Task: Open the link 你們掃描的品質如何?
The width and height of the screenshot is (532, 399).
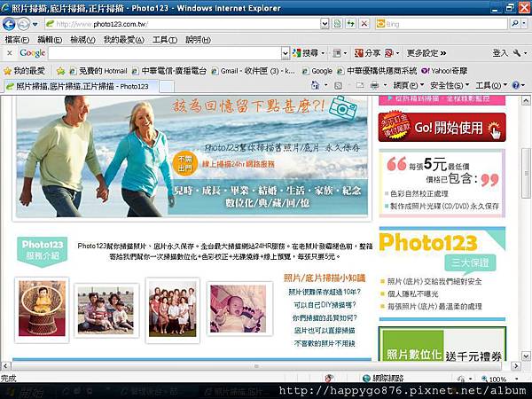Action: click(325, 318)
